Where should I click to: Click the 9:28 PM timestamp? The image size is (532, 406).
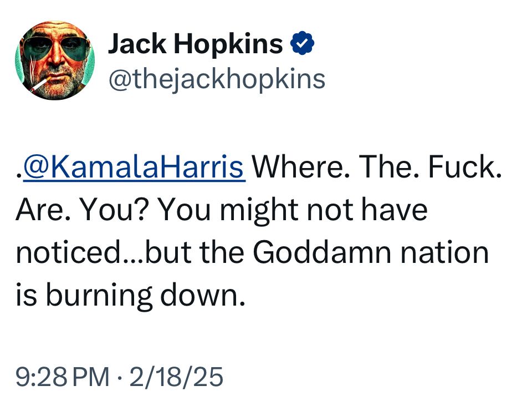62,377
